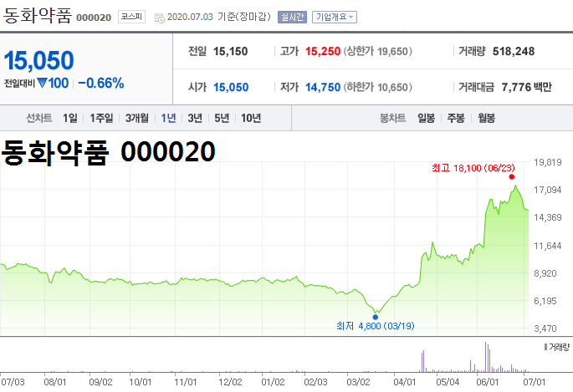Click the down triangle beside 100
This screenshot has width=573, height=392.
[42, 84]
